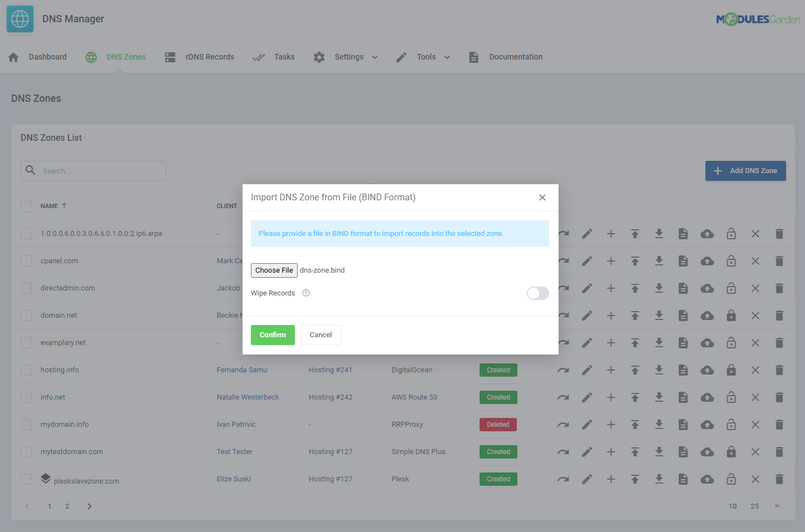Tick the checkbox next to pleskslavezone.com

pos(26,479)
